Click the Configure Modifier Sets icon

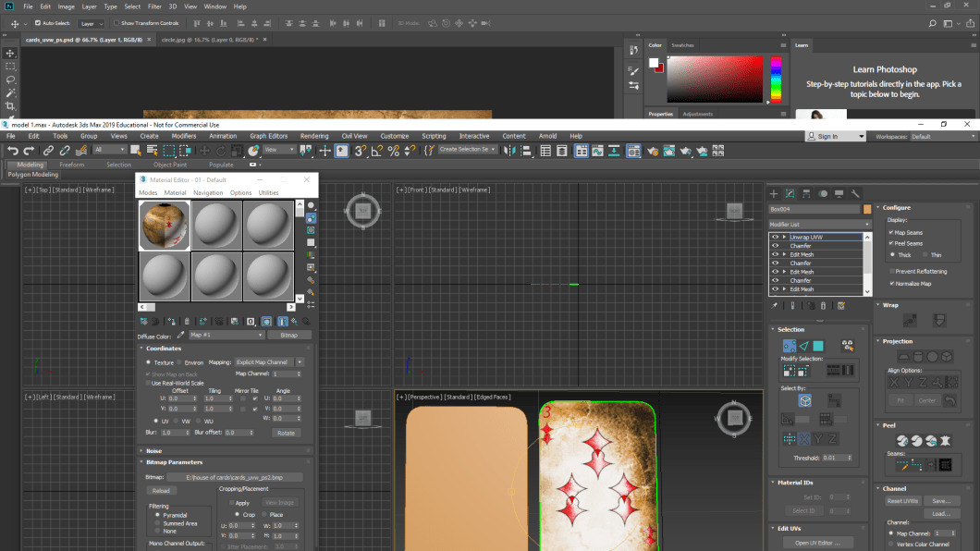click(x=841, y=305)
